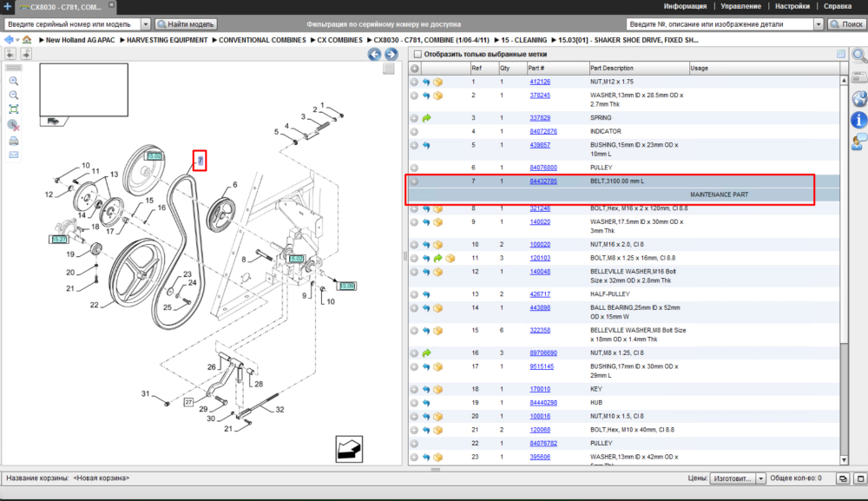Screen dimensions: 868x501
Task: Open the user chat icon in sidebar
Action: tap(859, 142)
